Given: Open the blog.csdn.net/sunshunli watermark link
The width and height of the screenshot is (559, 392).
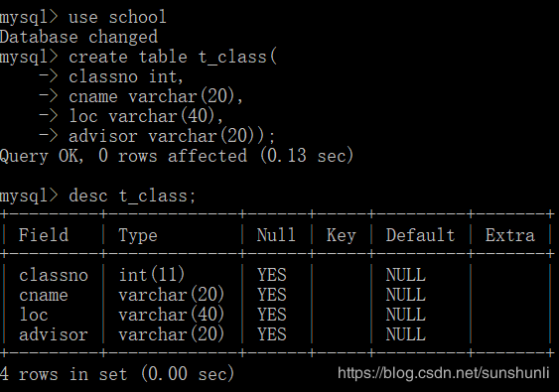Looking at the screenshot, I should coord(444,373).
